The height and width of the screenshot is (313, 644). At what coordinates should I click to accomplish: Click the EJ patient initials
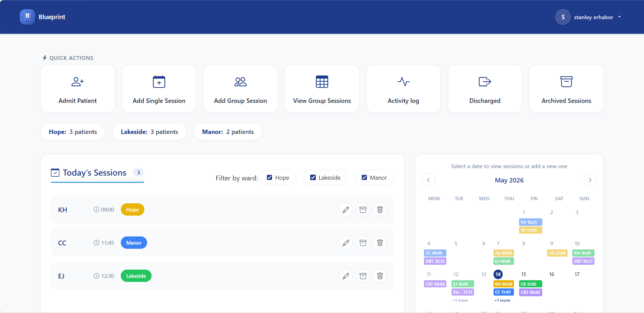click(61, 276)
